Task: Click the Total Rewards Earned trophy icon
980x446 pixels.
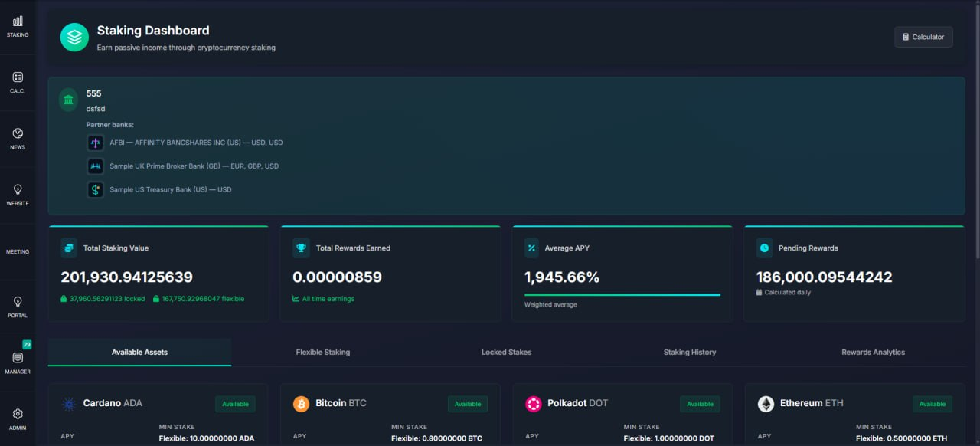Action: 301,248
